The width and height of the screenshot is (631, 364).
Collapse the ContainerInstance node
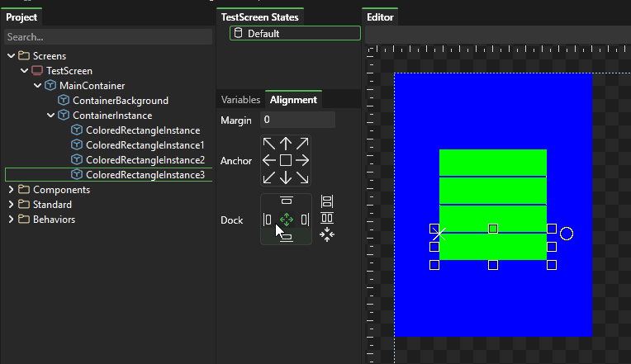click(50, 116)
